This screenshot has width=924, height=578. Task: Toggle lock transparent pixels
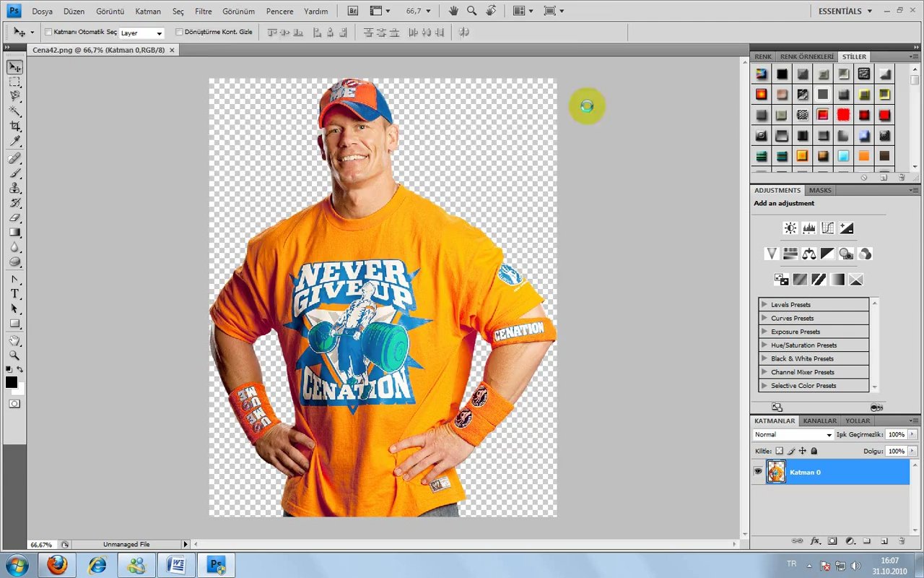[780, 451]
